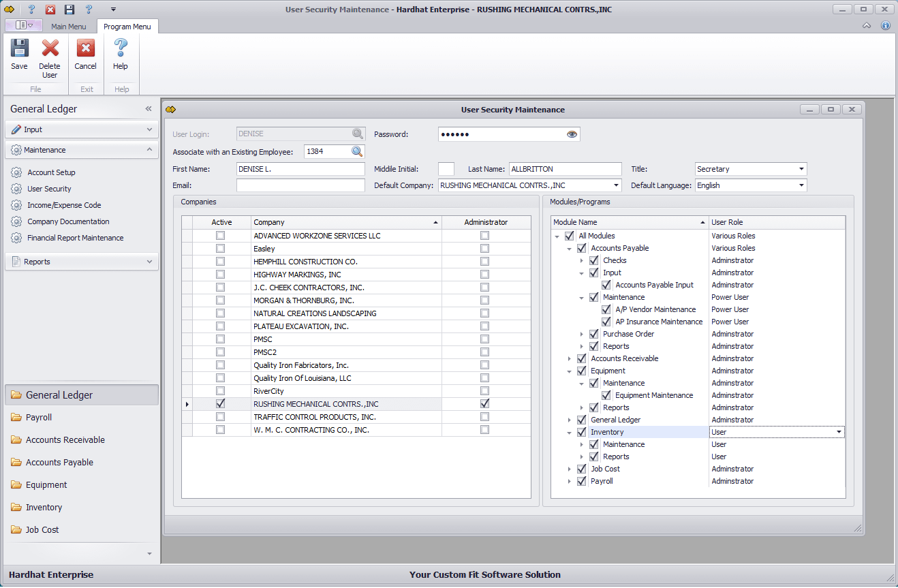Click the Email input field

(300, 185)
